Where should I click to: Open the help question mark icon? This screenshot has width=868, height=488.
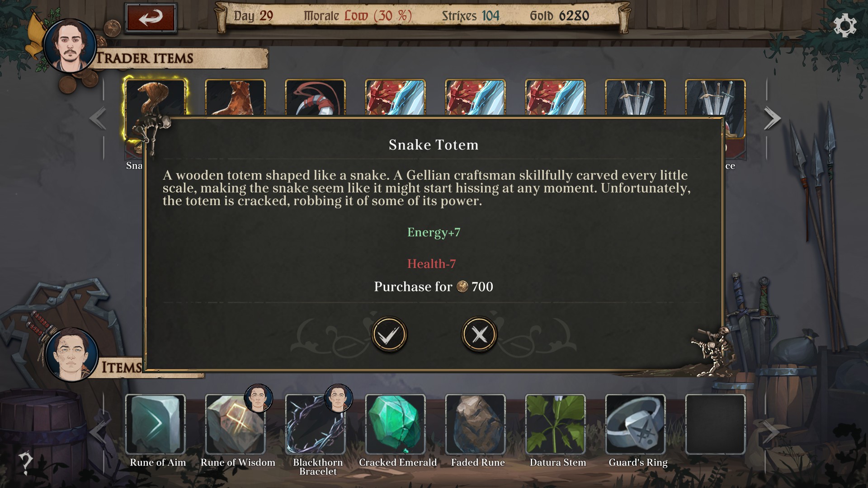(25, 463)
